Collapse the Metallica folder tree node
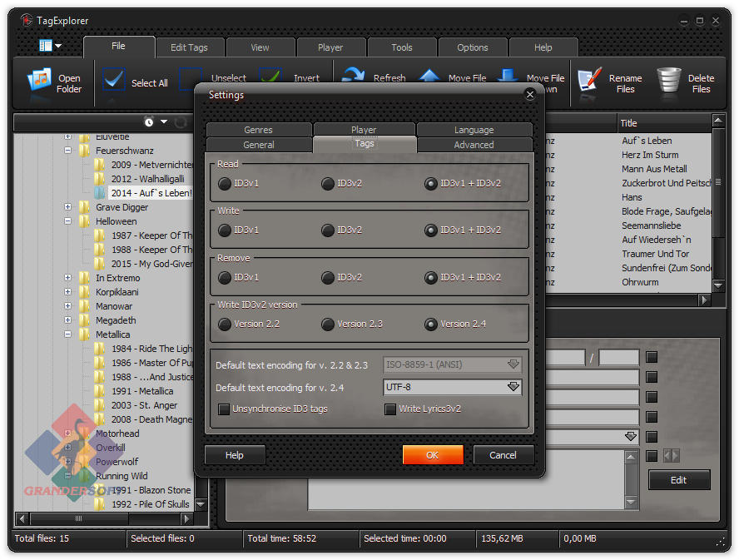Screen dimensions: 739x560 point(68,335)
